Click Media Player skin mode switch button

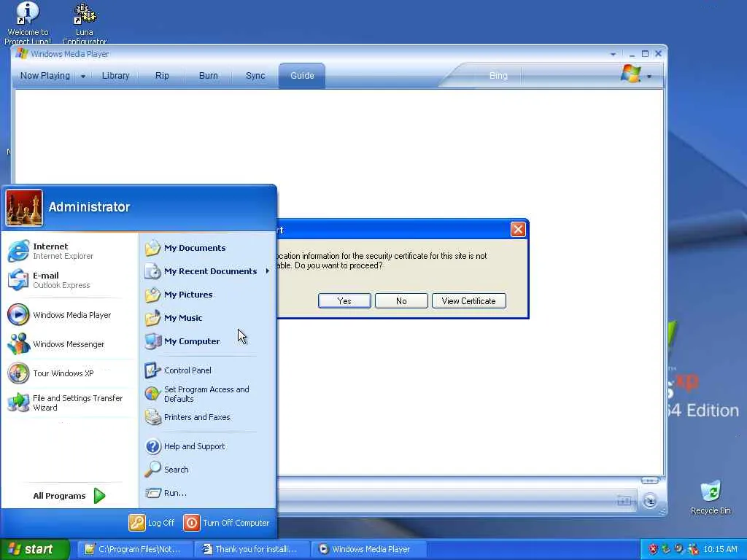click(650, 500)
